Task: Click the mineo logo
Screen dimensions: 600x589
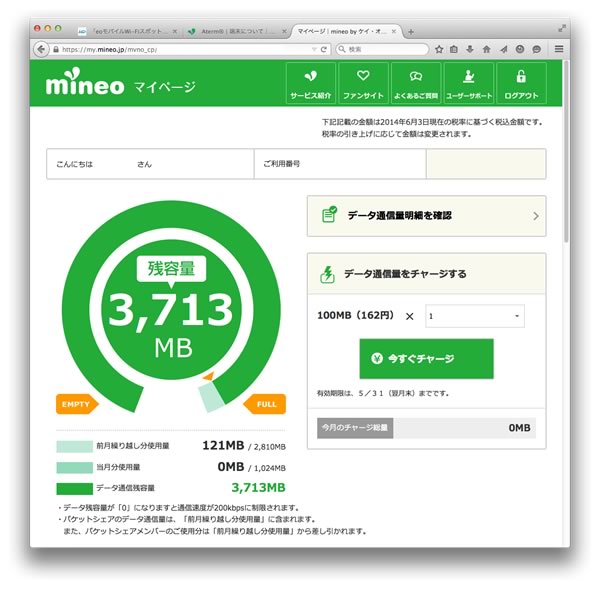Action: coord(85,82)
